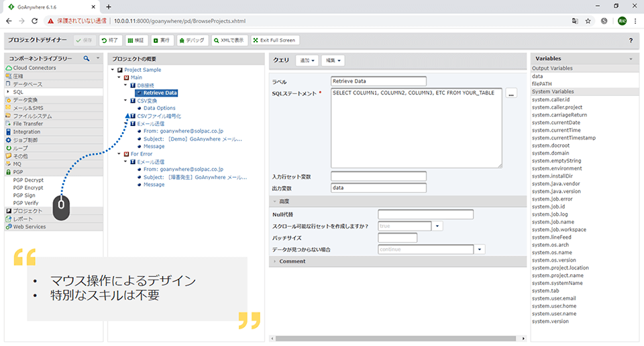644x346 pixels.
Task: Open the Variables panel dropdown arrow
Action: pyautogui.click(x=631, y=59)
